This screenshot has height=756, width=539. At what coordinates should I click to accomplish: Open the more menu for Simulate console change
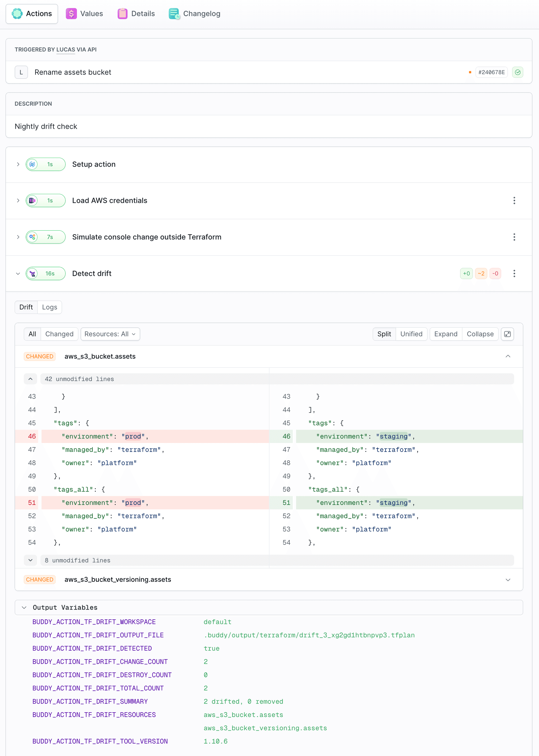(514, 237)
